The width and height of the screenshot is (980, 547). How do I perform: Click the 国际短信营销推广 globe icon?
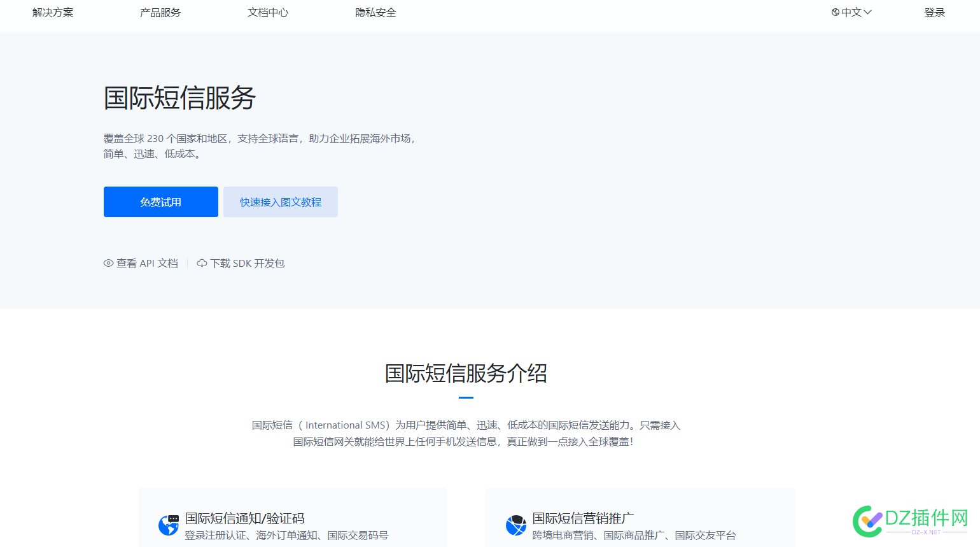[516, 525]
